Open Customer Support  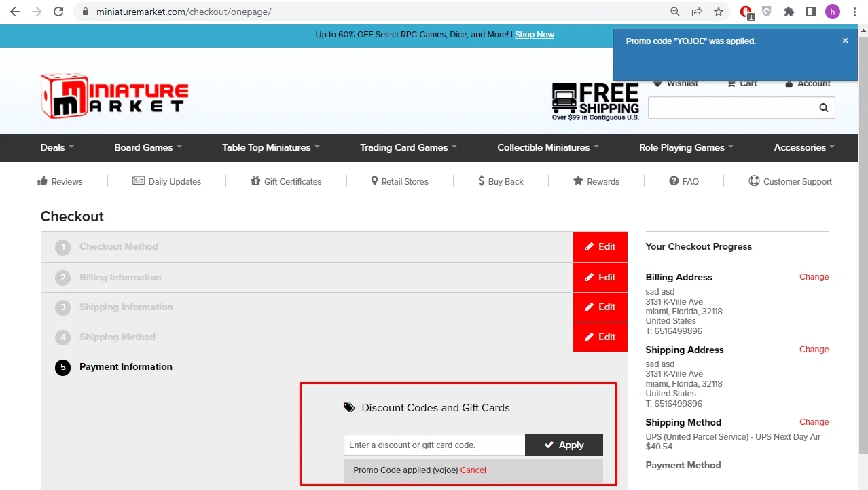(x=790, y=181)
